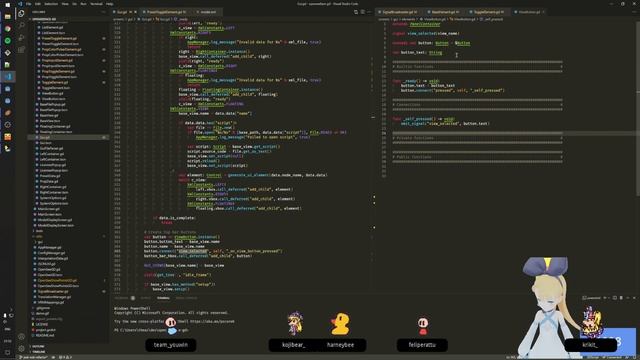Open ToggleElement.gd in explorer

55,82
